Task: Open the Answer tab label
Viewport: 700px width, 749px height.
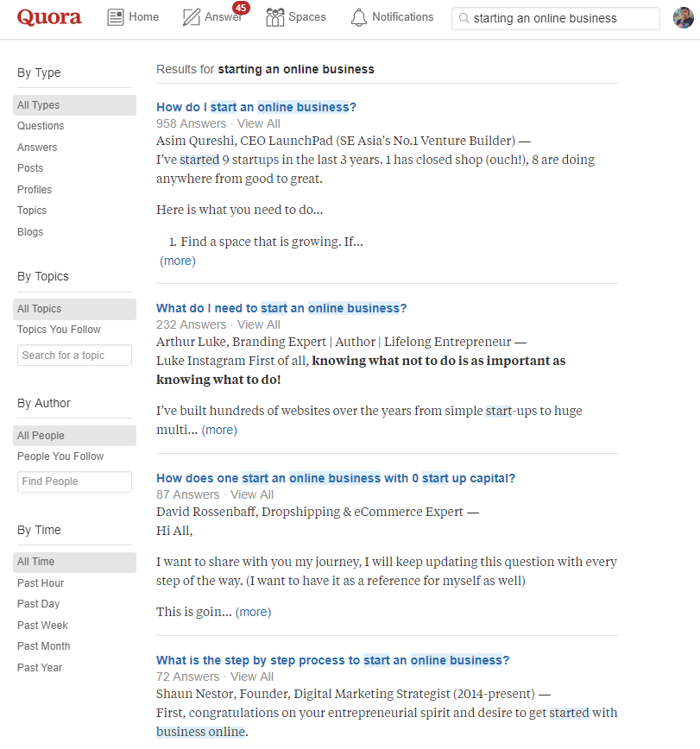Action: 223,17
